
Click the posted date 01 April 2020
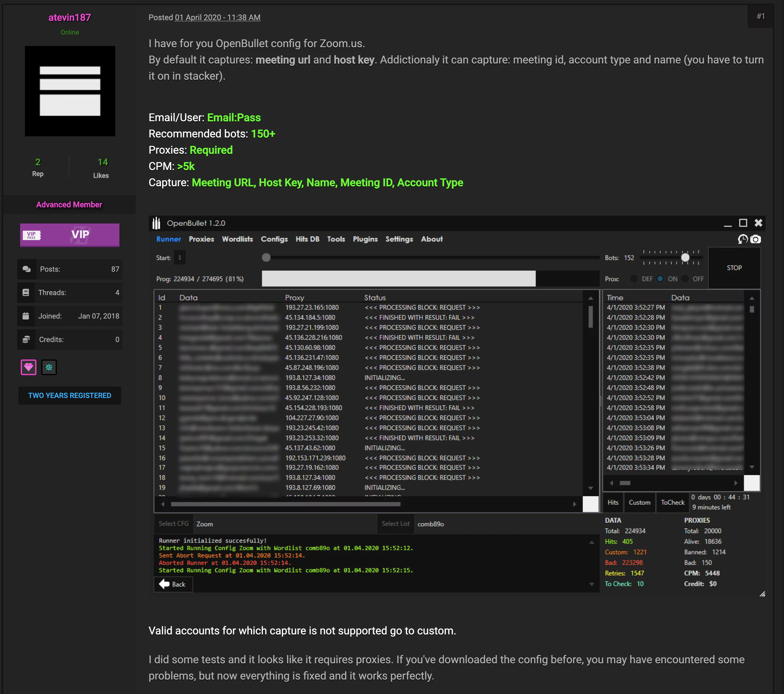218,17
